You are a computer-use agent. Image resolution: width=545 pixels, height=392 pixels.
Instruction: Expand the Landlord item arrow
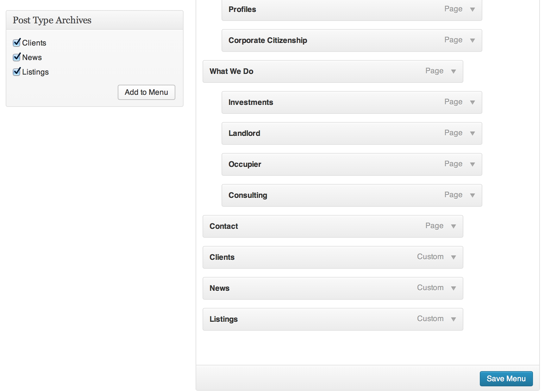point(473,133)
